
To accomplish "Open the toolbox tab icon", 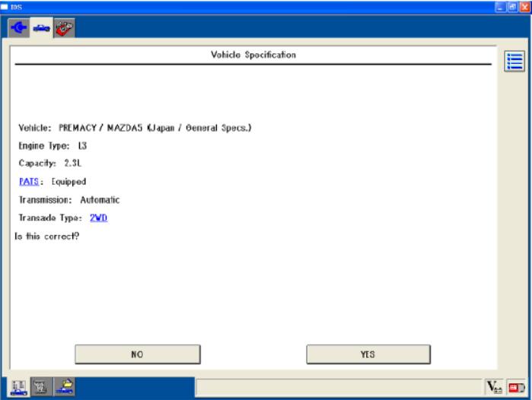I will 65,28.
